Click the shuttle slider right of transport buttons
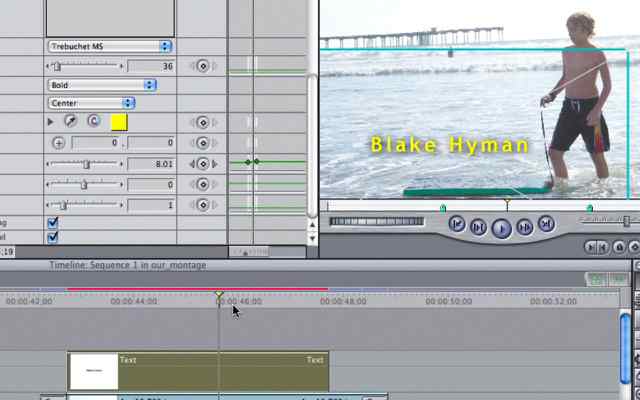This screenshot has height=400, width=640. [626, 221]
